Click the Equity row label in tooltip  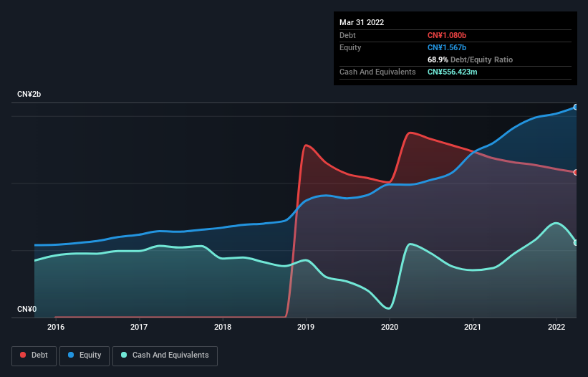pyautogui.click(x=350, y=47)
